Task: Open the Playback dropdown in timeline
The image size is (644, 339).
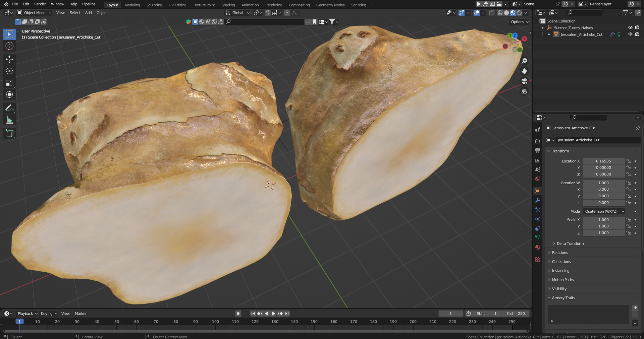Action: (27, 314)
